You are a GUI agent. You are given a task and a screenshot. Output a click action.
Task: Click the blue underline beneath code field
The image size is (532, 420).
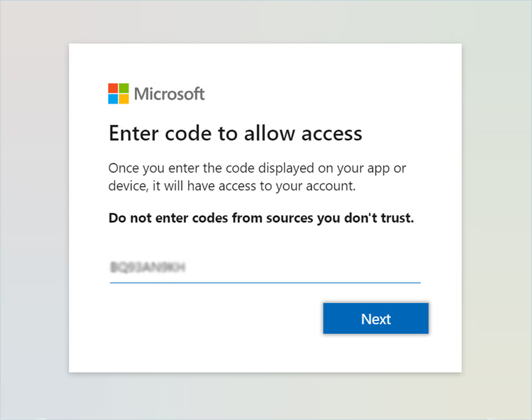pyautogui.click(x=265, y=282)
